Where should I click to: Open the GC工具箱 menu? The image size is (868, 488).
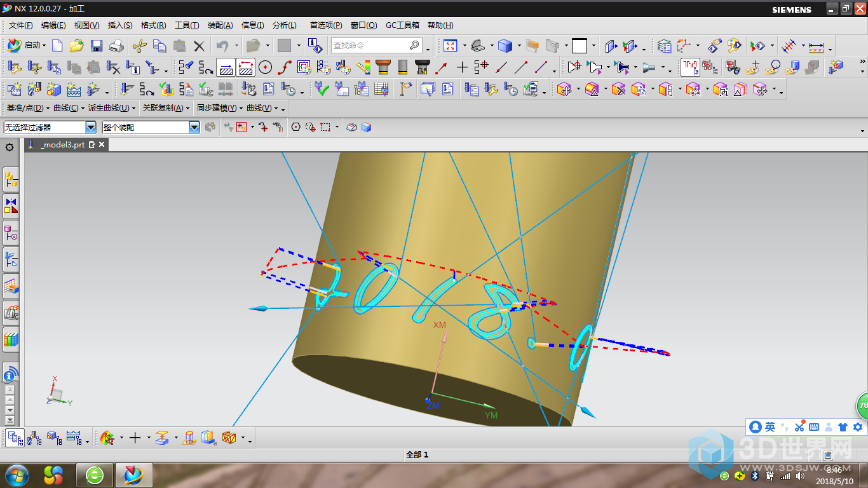402,25
